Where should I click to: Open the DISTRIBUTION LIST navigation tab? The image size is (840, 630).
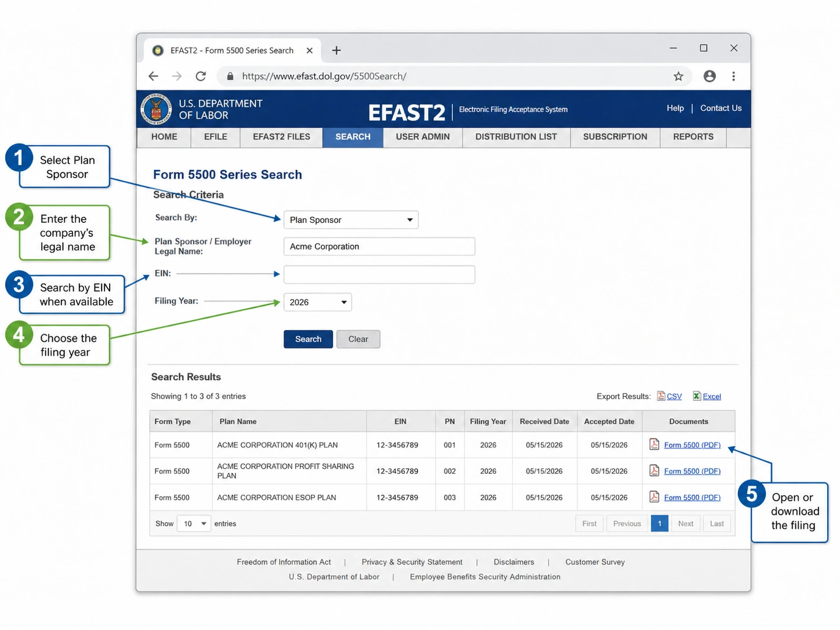tap(516, 137)
